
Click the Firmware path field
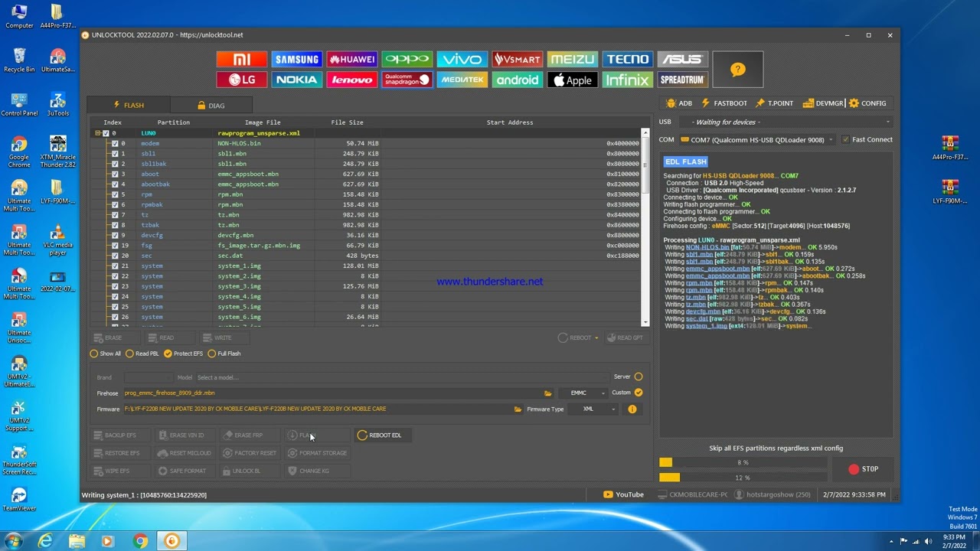(x=318, y=409)
